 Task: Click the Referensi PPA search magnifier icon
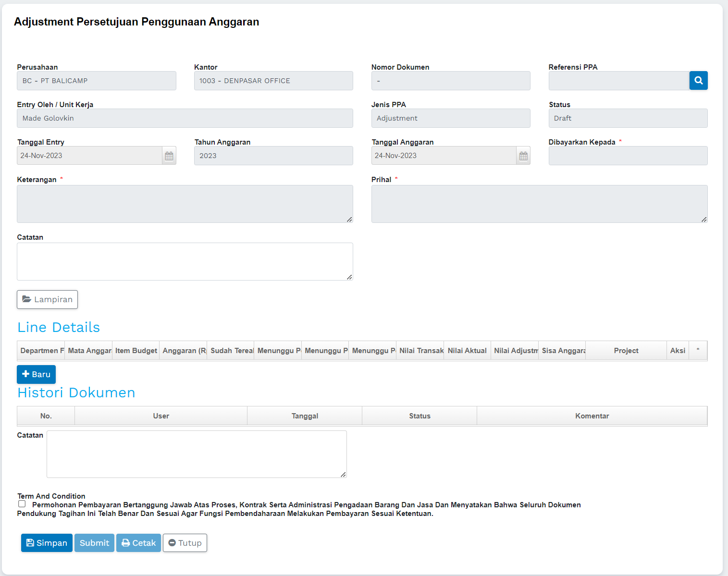coord(698,81)
